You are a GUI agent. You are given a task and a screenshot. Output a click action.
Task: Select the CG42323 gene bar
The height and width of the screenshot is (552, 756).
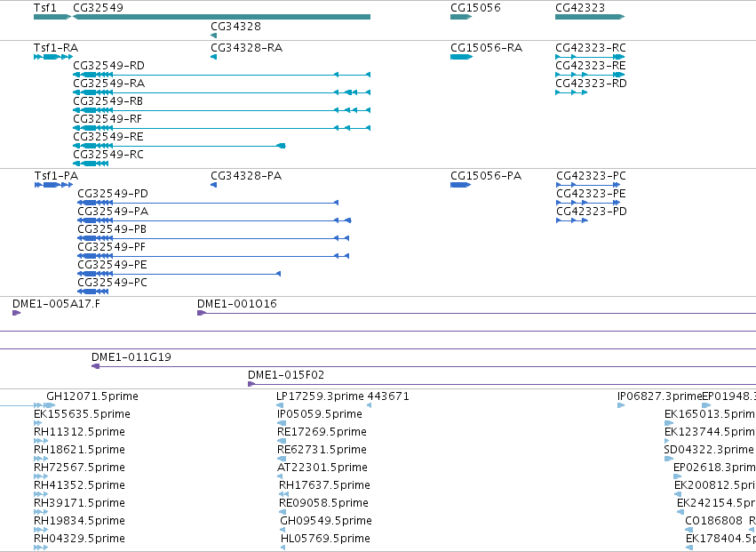[x=590, y=17]
